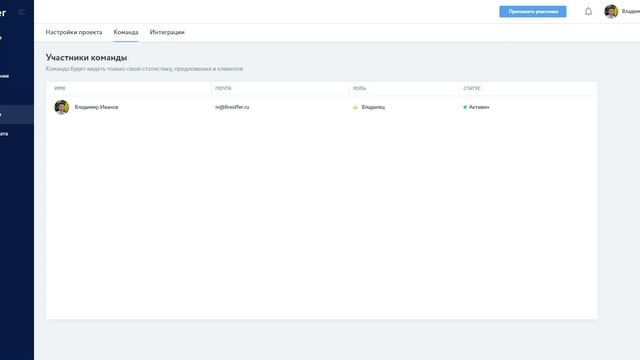Click the name Владимир Иванов

click(96, 107)
